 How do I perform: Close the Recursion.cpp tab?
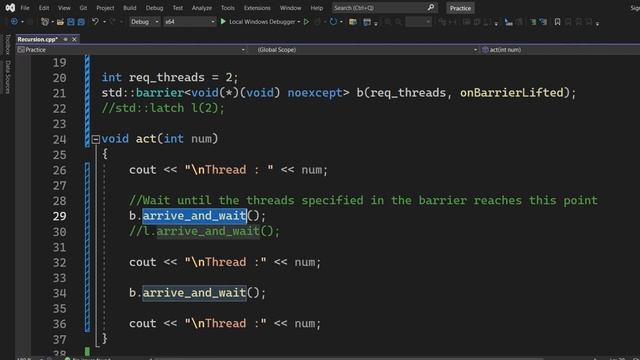74,39
